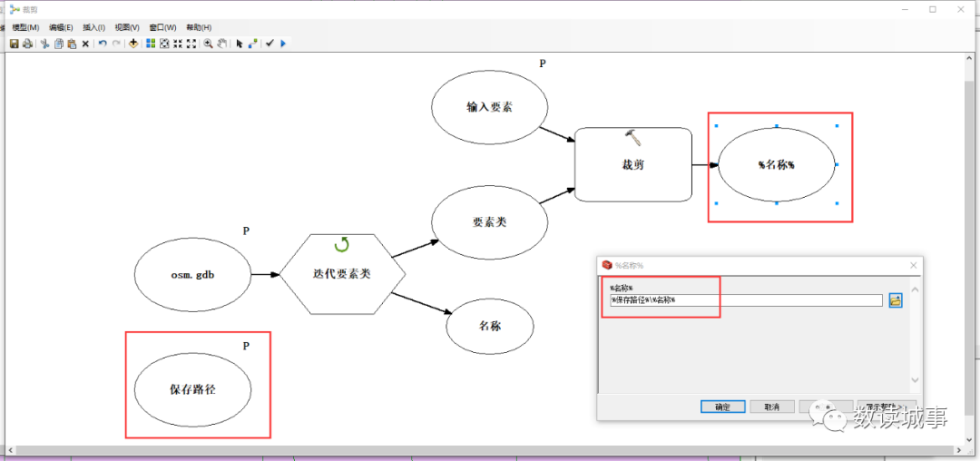Click the Add Data plus icon
The image size is (980, 461).
[x=133, y=44]
